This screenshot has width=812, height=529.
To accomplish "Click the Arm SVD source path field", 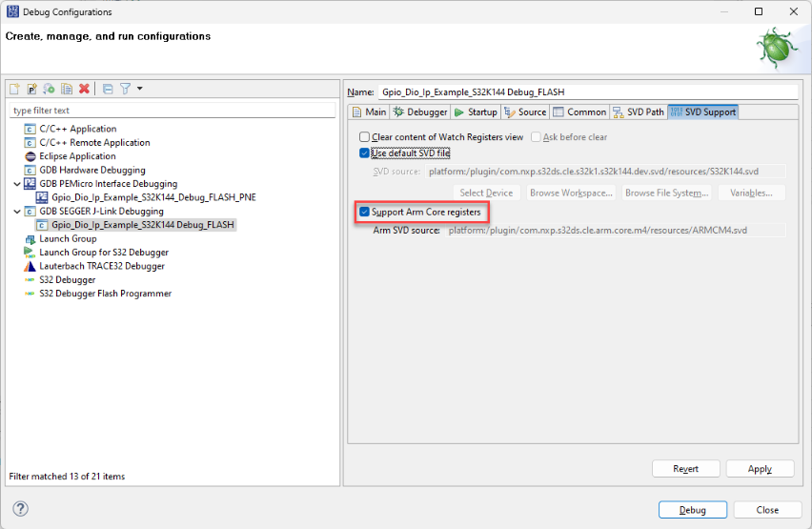I will [615, 230].
